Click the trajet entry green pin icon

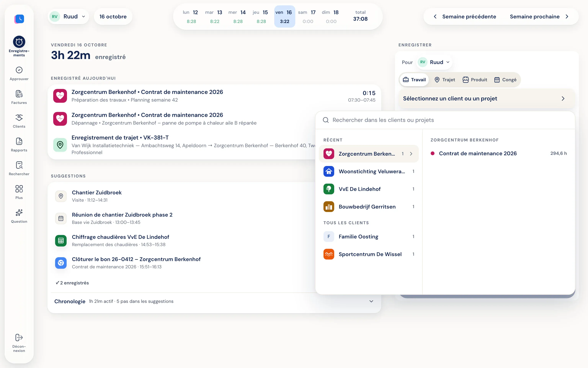tap(60, 145)
